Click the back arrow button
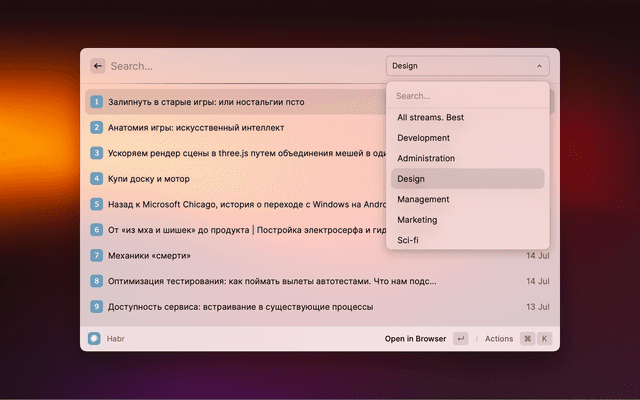 pyautogui.click(x=98, y=66)
